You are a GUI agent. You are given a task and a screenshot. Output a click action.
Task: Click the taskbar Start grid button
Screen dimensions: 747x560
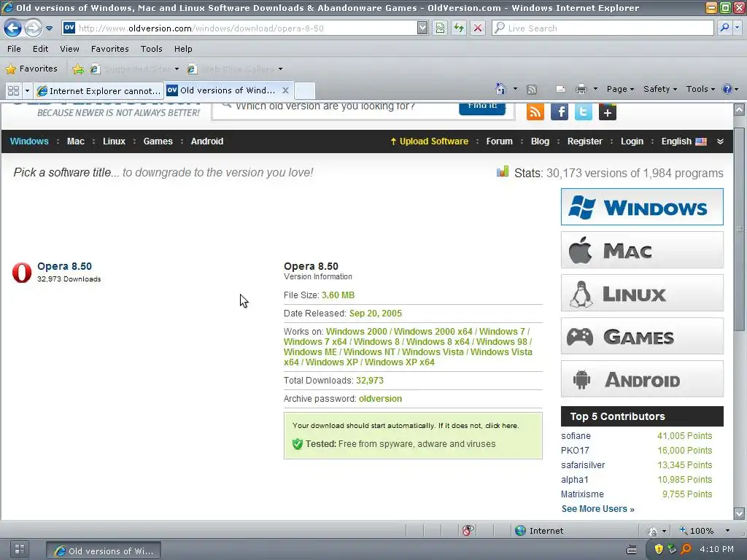(x=20, y=549)
